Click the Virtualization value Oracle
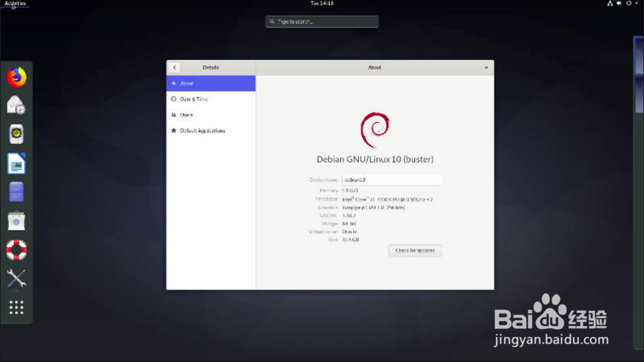 pos(349,232)
